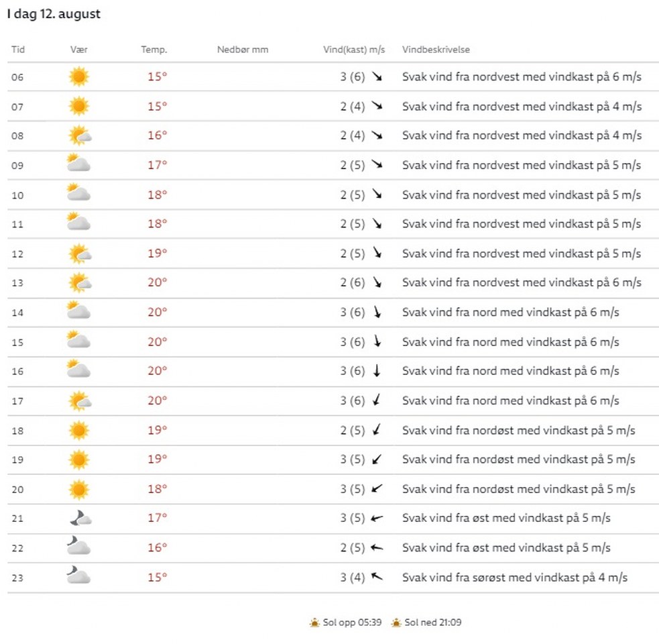Click the Tid column header
This screenshot has height=644, width=659.
(18, 50)
